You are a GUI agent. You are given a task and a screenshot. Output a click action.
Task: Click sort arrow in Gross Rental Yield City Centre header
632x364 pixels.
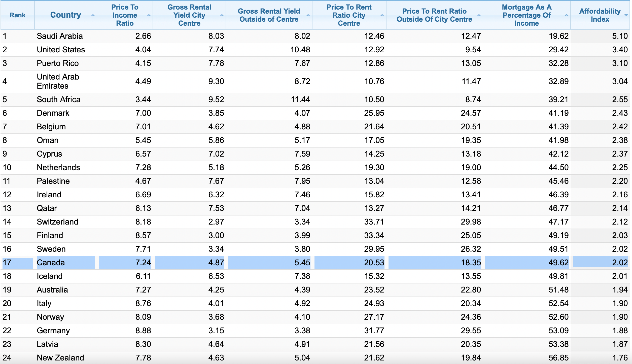222,15
